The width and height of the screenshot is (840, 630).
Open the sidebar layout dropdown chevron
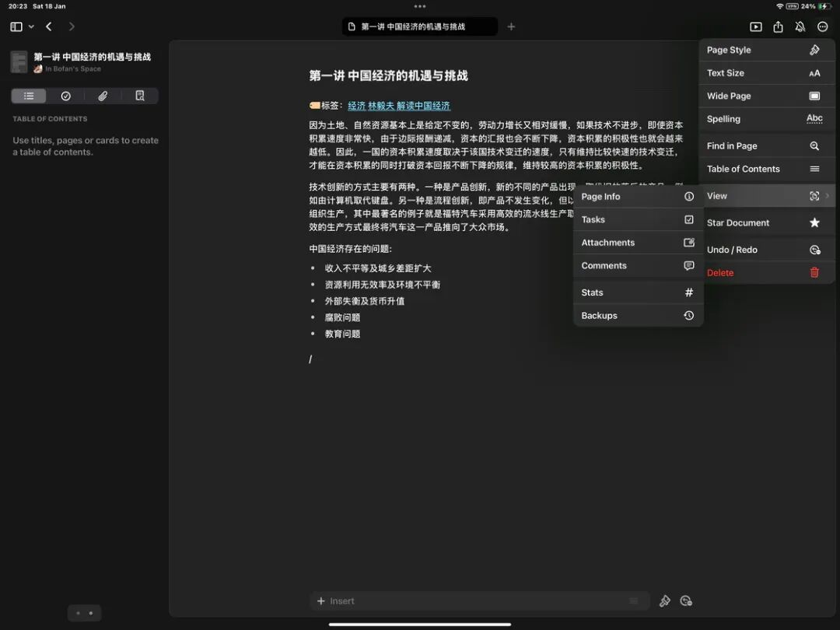(x=32, y=26)
